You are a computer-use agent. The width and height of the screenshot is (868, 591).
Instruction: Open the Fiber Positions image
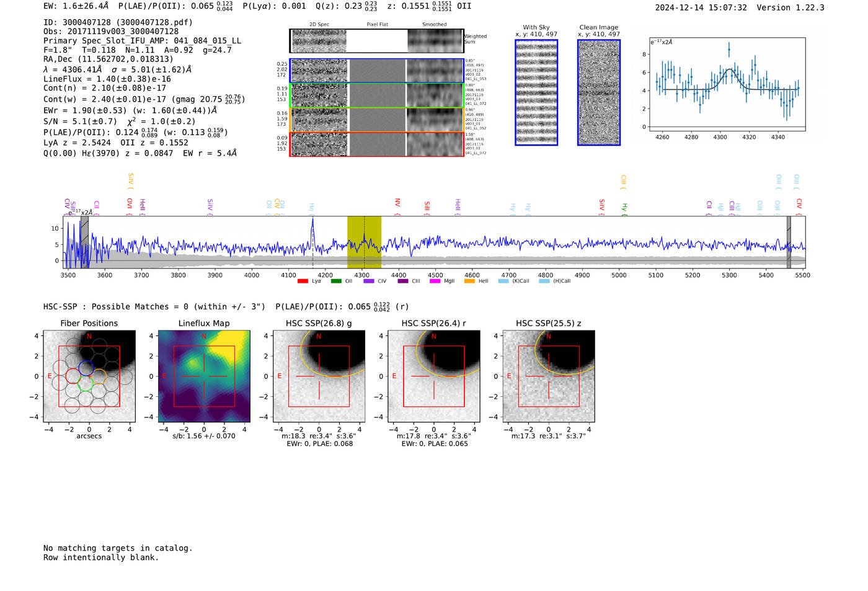[x=89, y=376]
